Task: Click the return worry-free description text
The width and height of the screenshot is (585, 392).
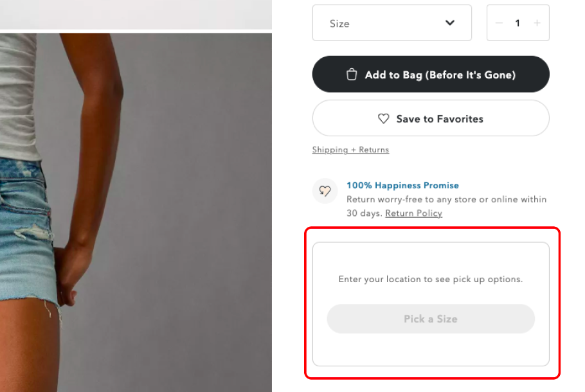Action: point(446,206)
